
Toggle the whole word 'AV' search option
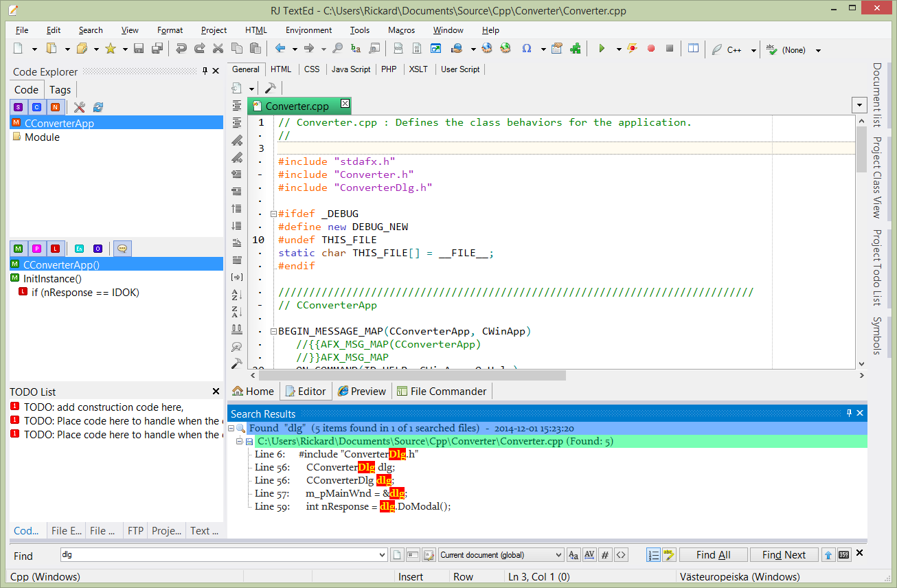[589, 555]
